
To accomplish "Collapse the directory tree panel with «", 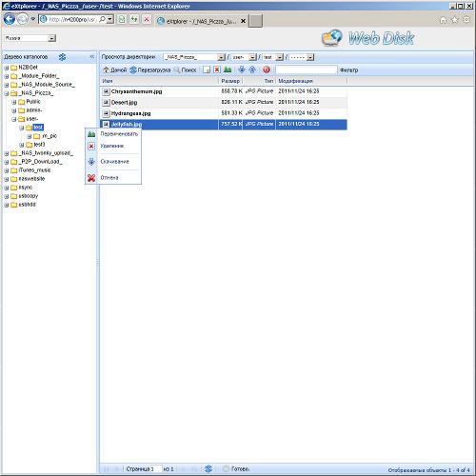I will [92, 56].
